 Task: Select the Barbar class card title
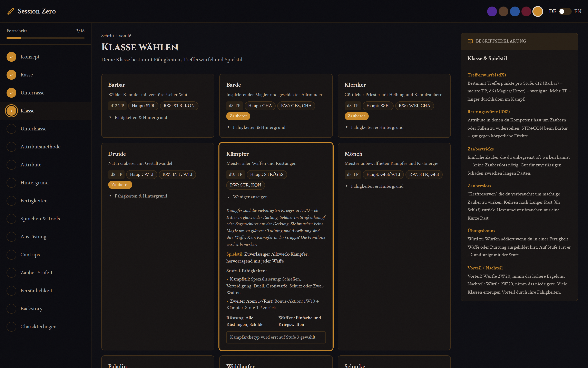(117, 85)
